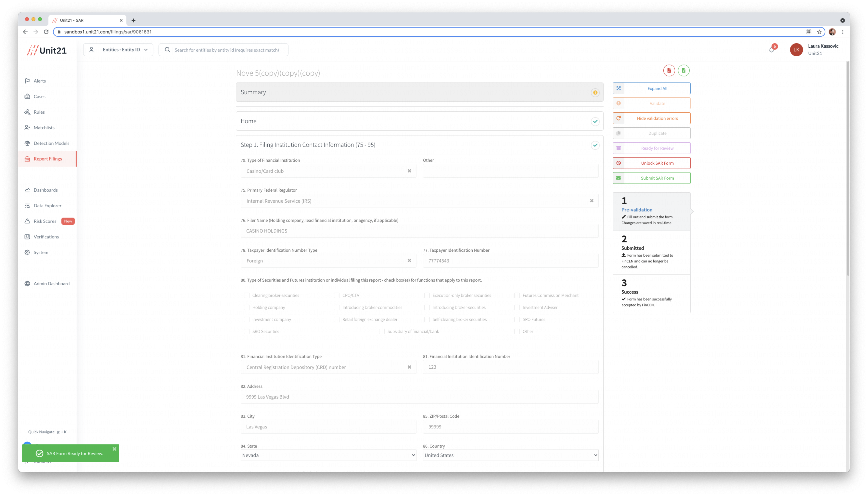The image size is (868, 496).
Task: Open the notifications bell
Action: (x=771, y=50)
